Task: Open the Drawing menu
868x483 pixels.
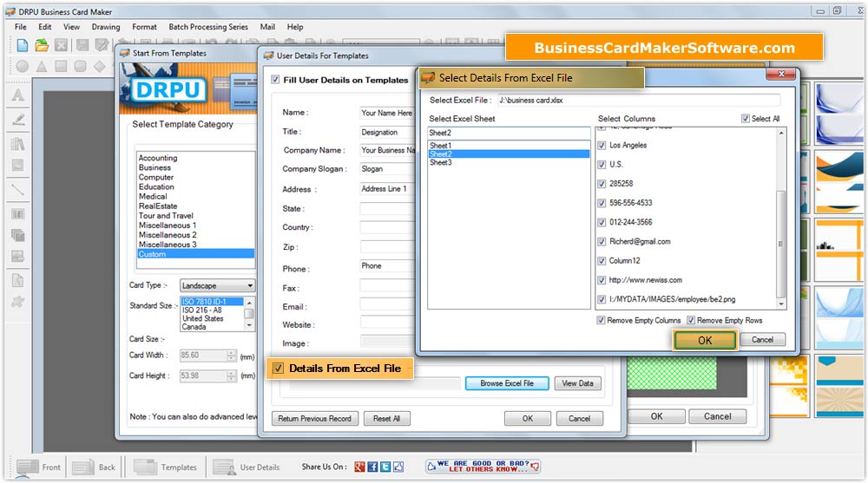Action: [106, 27]
